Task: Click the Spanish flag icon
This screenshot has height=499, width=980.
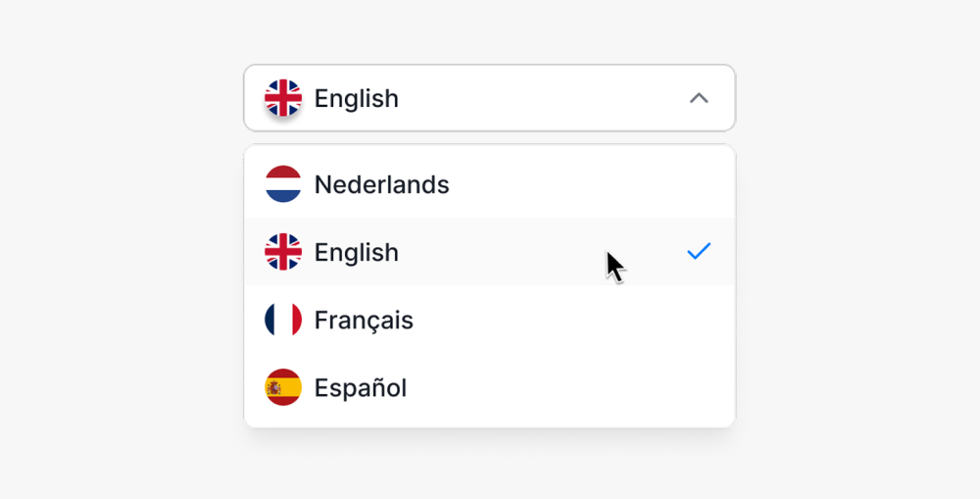Action: pyautogui.click(x=283, y=387)
